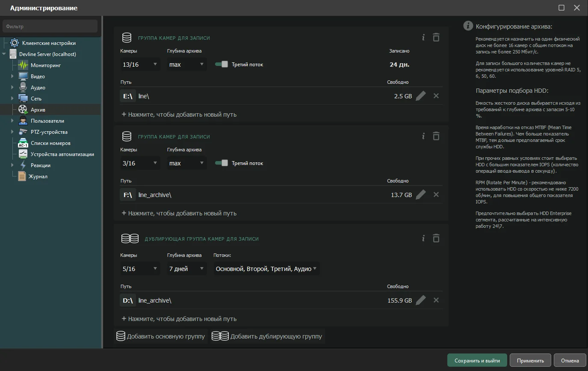The width and height of the screenshot is (588, 371).
Task: Open the 13/16 cameras dropdown
Action: point(140,65)
